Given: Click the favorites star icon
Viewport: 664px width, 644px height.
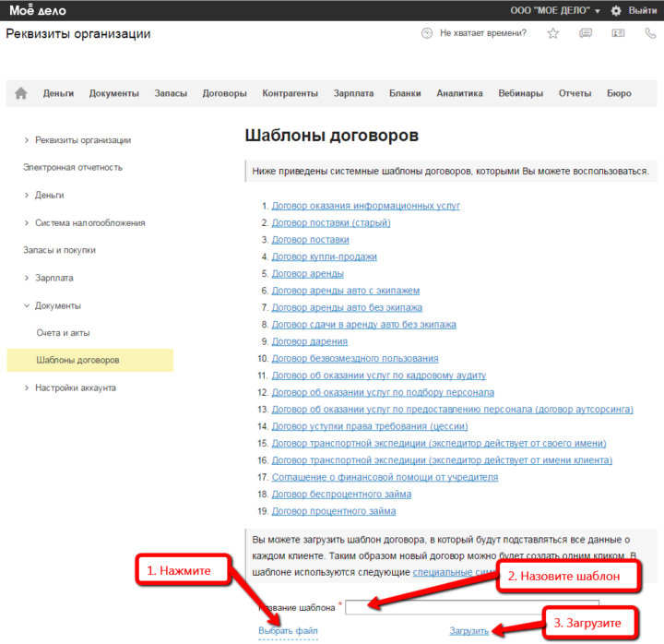Looking at the screenshot, I should pos(552,33).
